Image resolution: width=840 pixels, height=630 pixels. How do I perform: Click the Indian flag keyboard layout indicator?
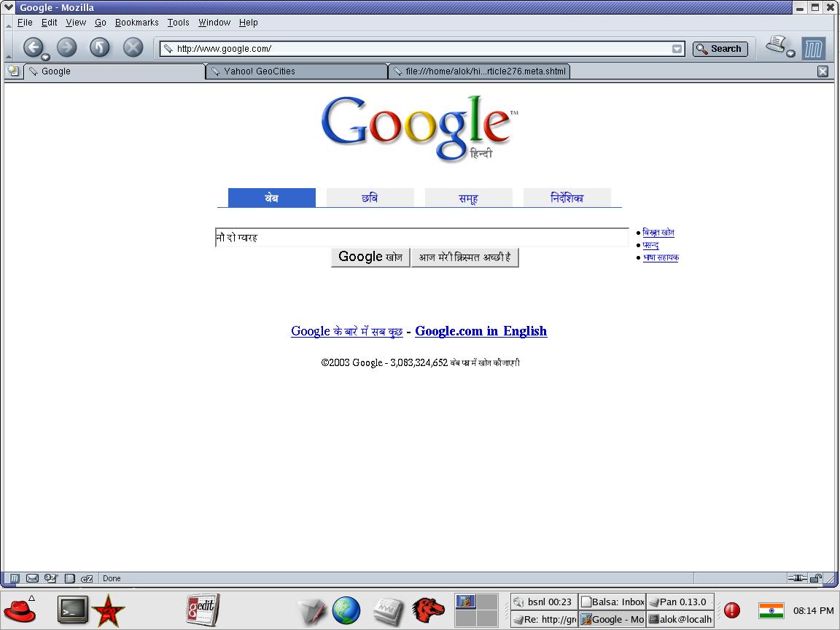[771, 610]
